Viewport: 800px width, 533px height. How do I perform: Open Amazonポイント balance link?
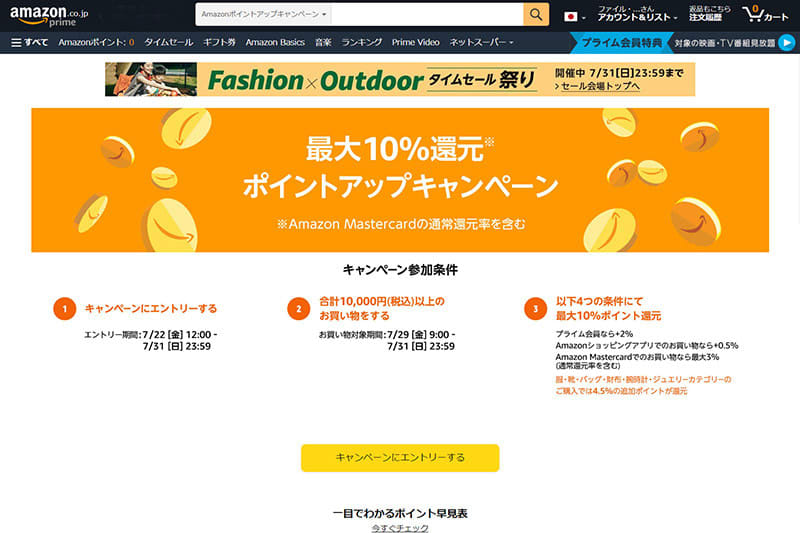96,42
